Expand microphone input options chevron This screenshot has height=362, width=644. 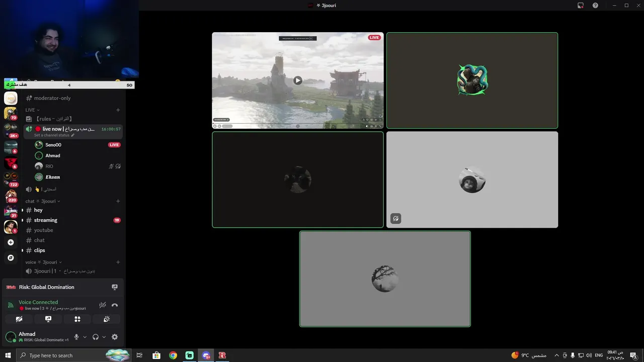[85, 337]
